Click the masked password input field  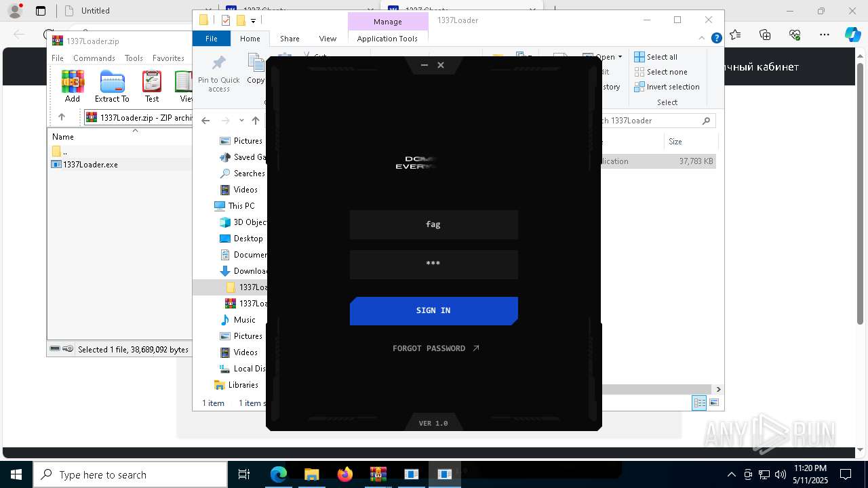433,264
